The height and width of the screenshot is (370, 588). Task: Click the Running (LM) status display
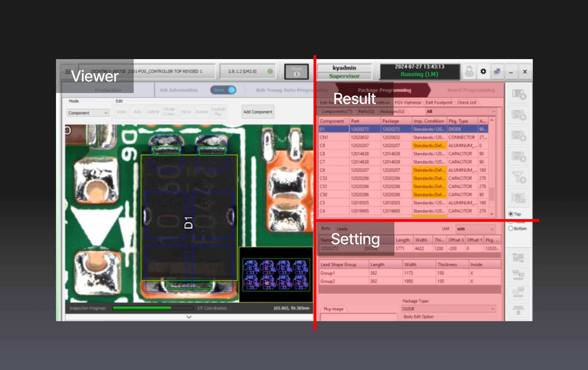pos(419,74)
